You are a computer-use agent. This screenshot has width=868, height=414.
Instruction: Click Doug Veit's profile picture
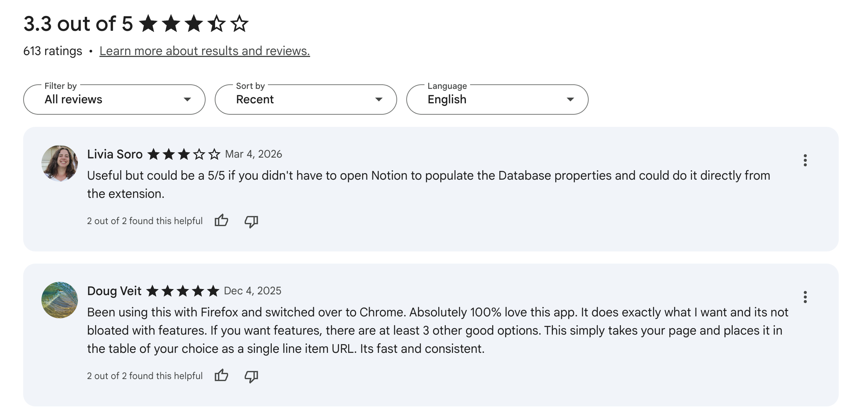(60, 299)
